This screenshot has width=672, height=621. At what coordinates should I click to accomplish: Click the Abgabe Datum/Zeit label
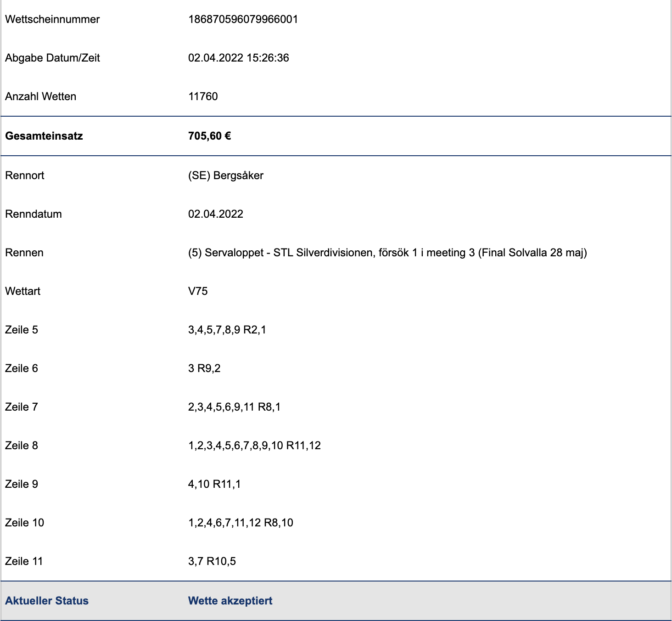52,58
